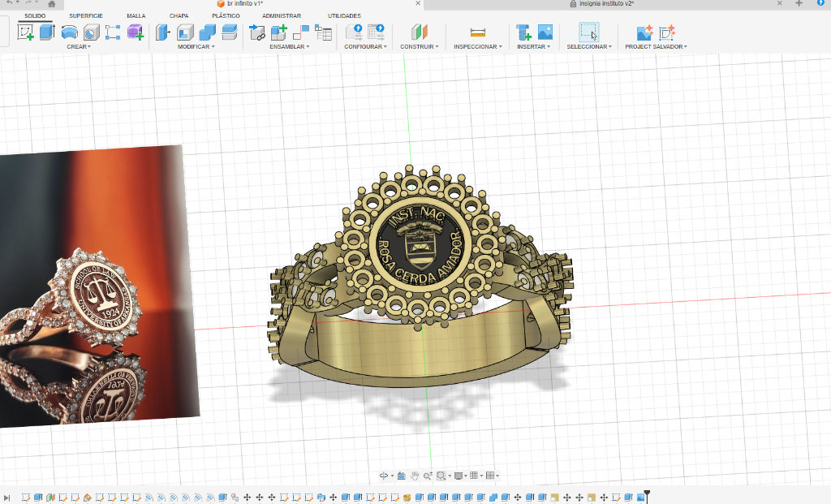This screenshot has width=831, height=504.
Task: Expand the PROJECT SALVADOR dropdown
Action: coord(656,46)
